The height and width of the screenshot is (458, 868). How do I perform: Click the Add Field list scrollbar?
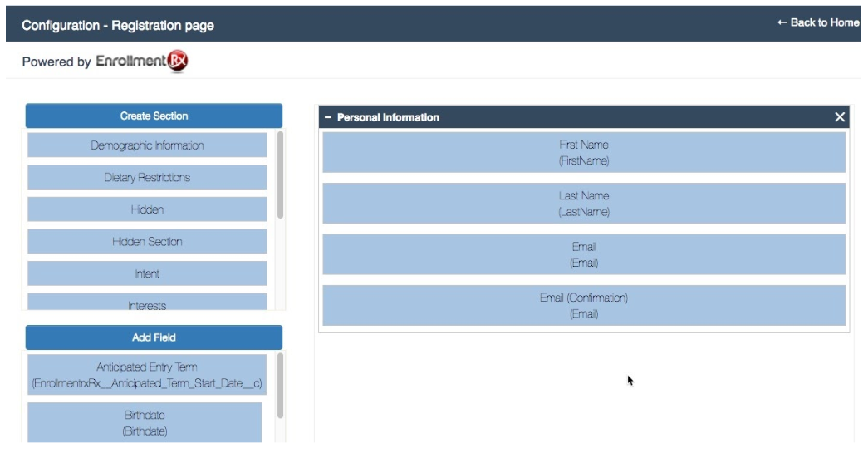point(280,386)
